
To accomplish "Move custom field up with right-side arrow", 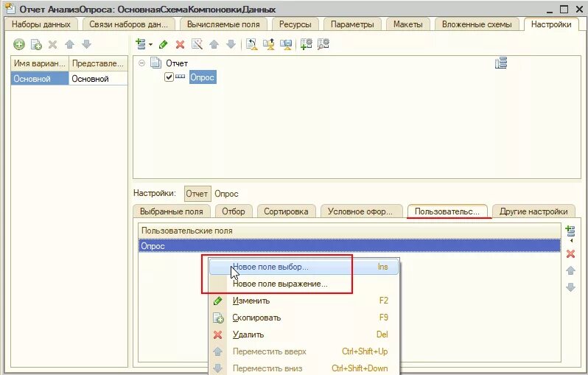I will pyautogui.click(x=570, y=270).
